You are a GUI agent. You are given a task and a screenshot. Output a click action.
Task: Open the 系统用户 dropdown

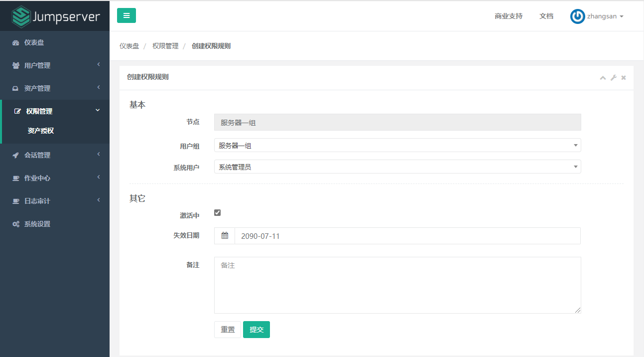[397, 167]
